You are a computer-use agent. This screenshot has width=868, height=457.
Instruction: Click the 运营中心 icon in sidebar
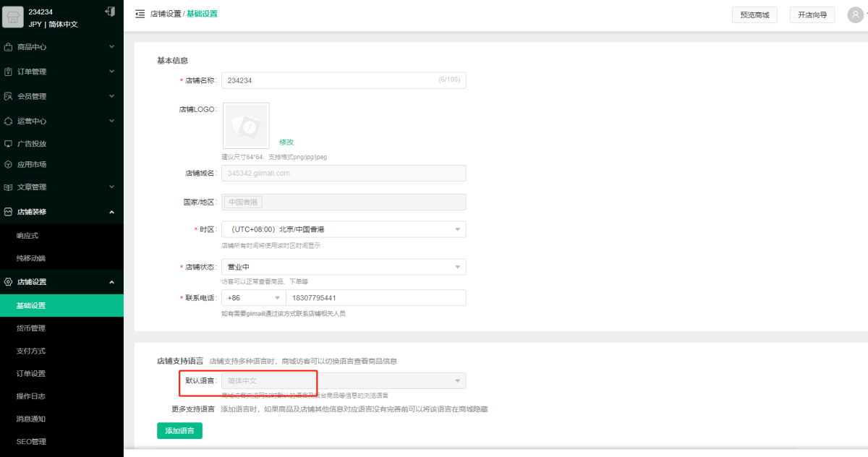click(x=8, y=121)
